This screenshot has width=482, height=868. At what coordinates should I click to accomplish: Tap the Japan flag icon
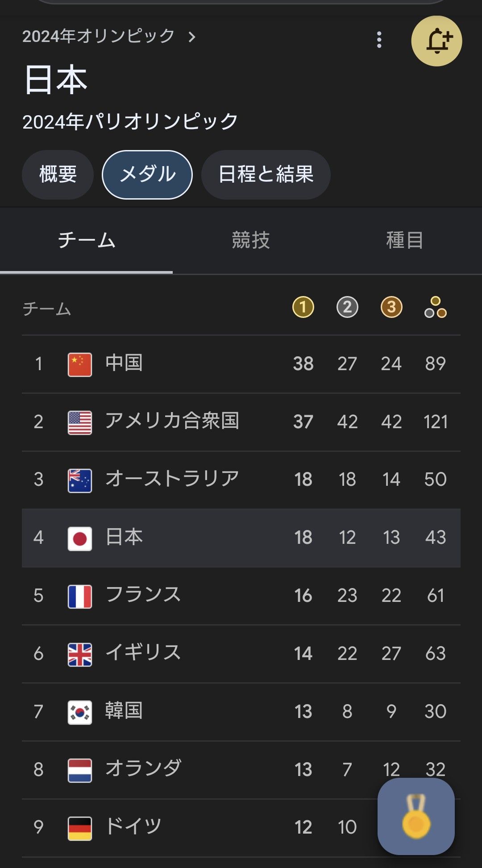(80, 538)
